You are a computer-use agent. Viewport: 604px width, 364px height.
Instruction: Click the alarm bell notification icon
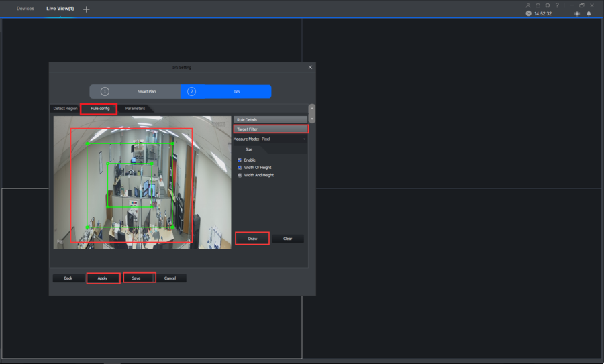(x=589, y=13)
